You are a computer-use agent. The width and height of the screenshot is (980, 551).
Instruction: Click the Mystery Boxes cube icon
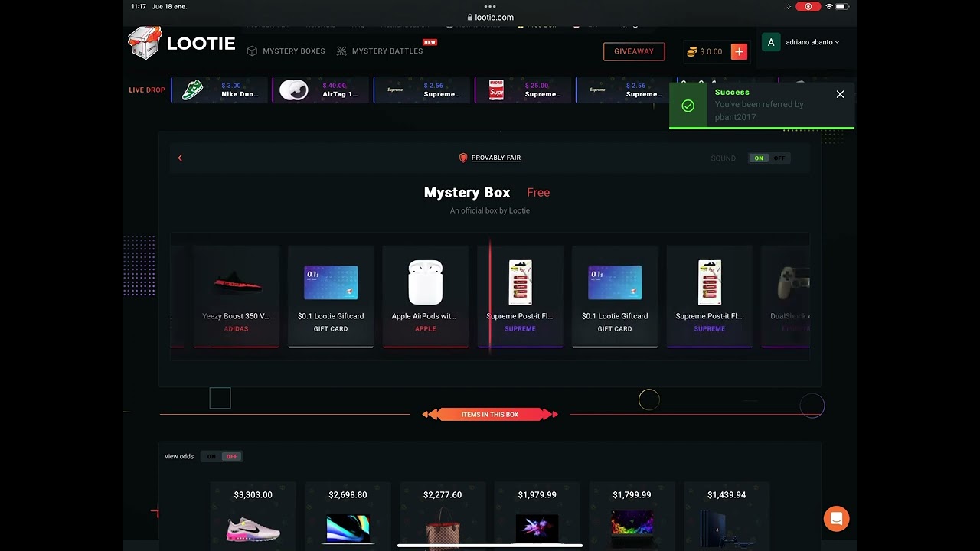click(252, 51)
